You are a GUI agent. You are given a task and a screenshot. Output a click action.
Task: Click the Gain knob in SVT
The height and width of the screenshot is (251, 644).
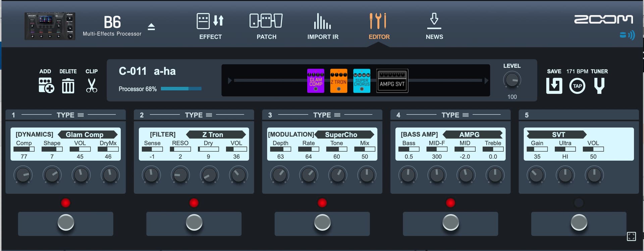coord(536,175)
